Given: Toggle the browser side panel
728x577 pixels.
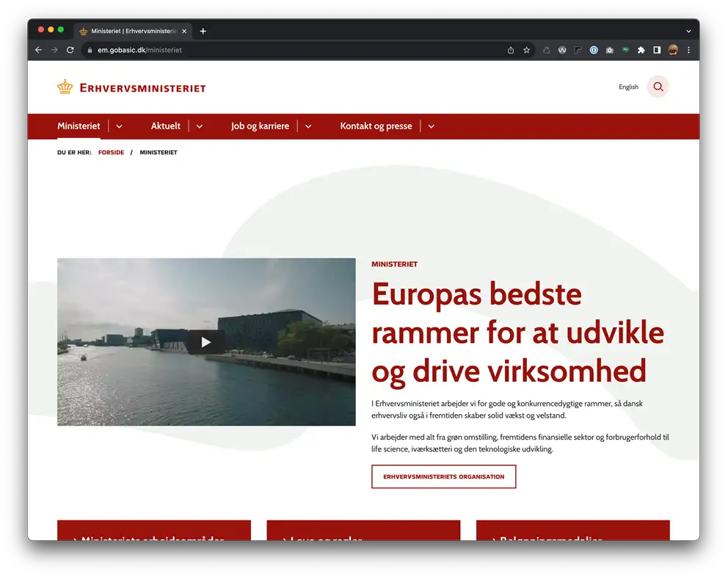Looking at the screenshot, I should pyautogui.click(x=657, y=50).
